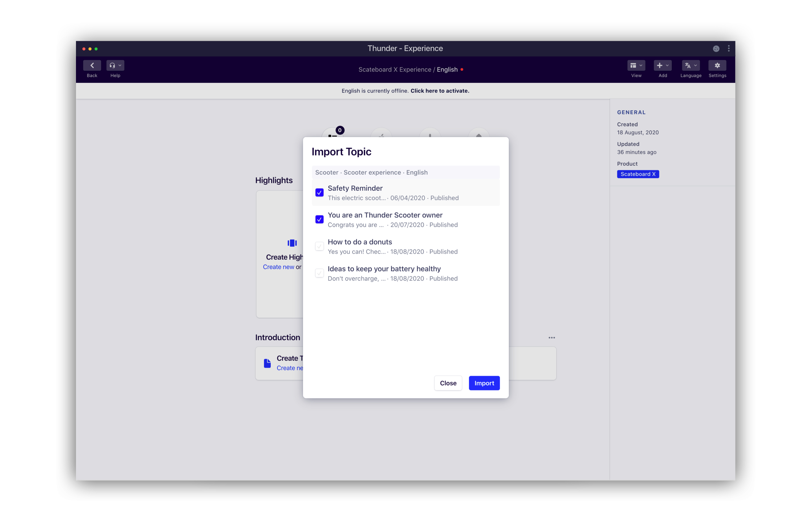Uncheck You are an Thunder Scooter owner
The image size is (812, 522).
[x=319, y=219]
